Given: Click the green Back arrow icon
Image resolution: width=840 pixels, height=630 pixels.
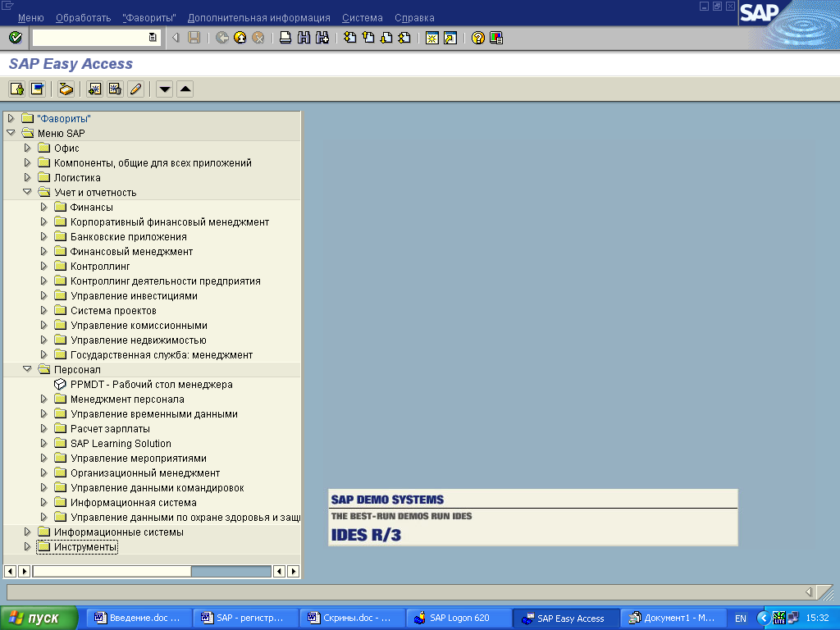Looking at the screenshot, I should pyautogui.click(x=221, y=38).
